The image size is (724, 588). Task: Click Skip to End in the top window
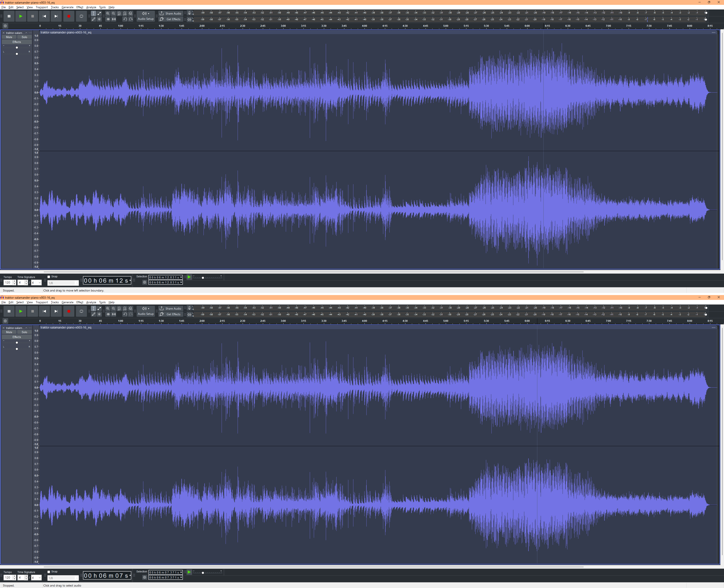click(x=56, y=16)
